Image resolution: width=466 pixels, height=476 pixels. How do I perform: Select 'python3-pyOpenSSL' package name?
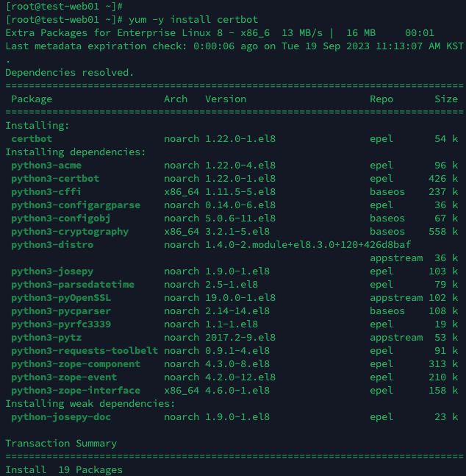(61, 298)
